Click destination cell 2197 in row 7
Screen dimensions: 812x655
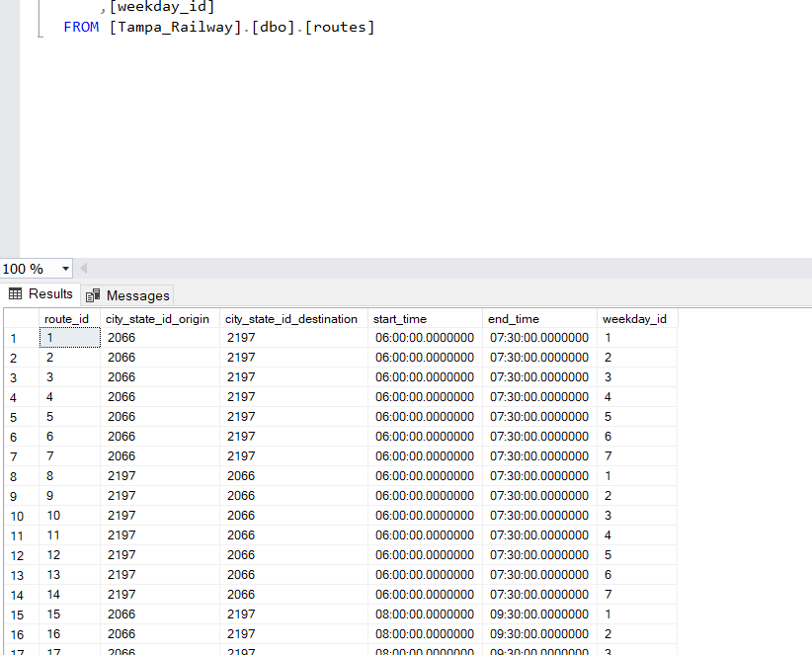point(293,456)
